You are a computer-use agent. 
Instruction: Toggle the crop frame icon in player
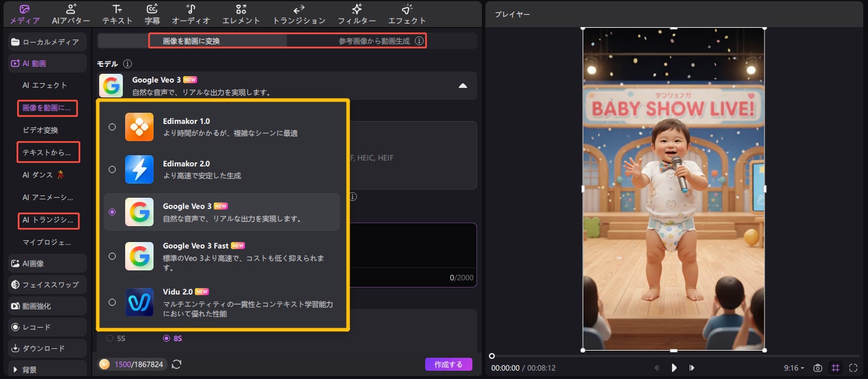coord(836,368)
